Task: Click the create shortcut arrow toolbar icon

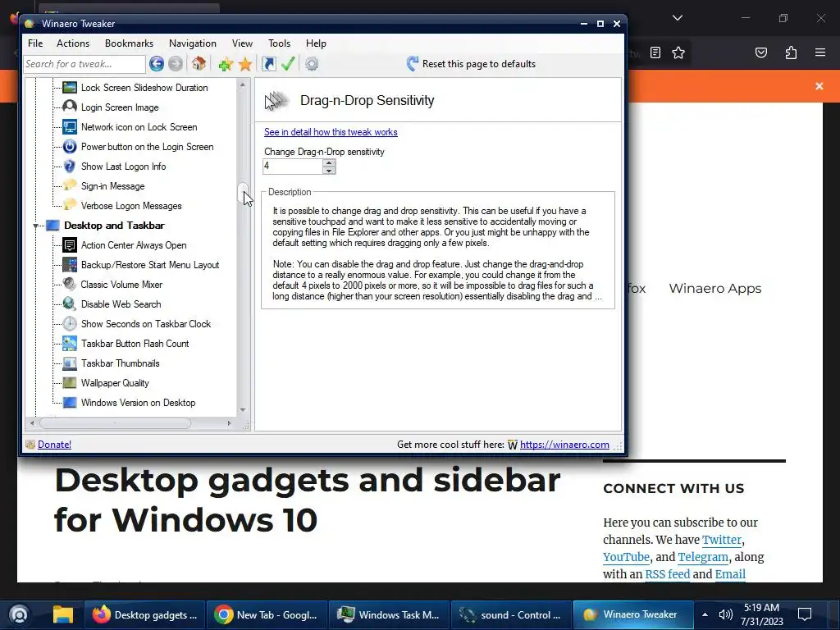Action: tap(269, 64)
